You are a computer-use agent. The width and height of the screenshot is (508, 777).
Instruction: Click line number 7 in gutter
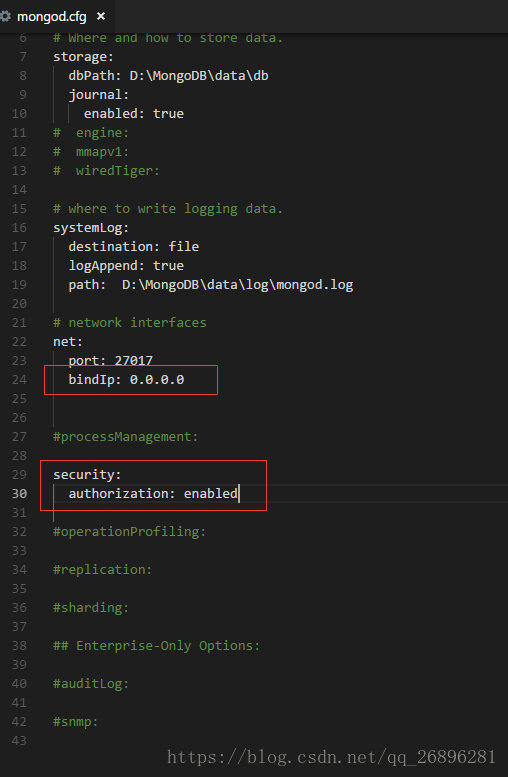click(x=23, y=56)
